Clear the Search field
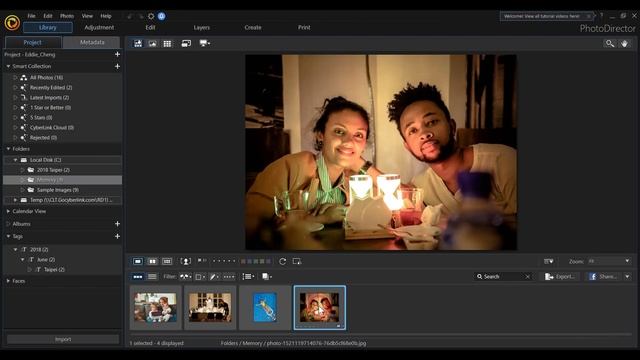Screen dimensions: 640x360 click(x=528, y=277)
